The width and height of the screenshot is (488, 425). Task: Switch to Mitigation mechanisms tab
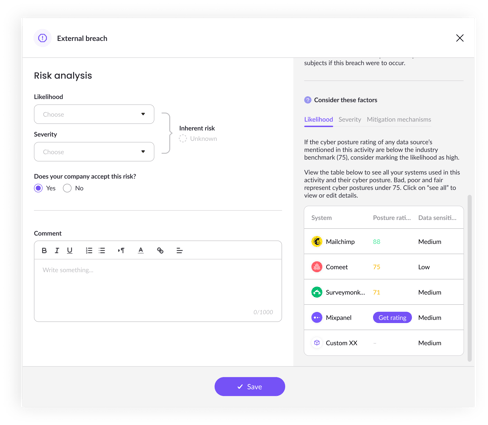tap(399, 119)
